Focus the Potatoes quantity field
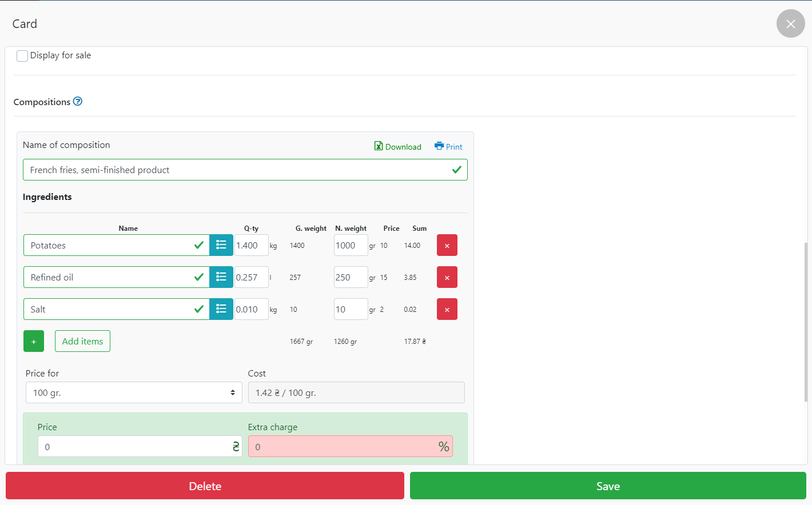Image resolution: width=812 pixels, height=505 pixels. (x=250, y=245)
